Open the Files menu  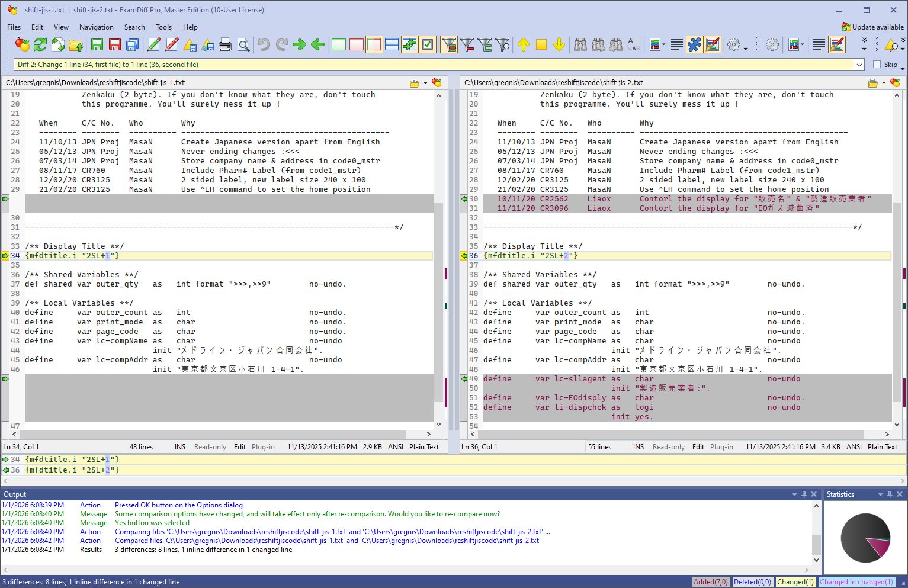tap(14, 27)
